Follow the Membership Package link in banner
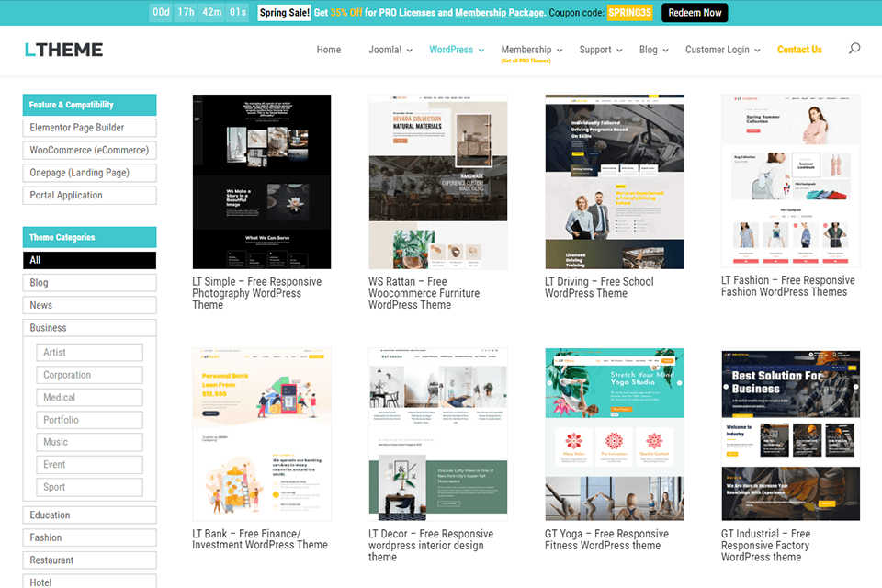 tap(499, 12)
